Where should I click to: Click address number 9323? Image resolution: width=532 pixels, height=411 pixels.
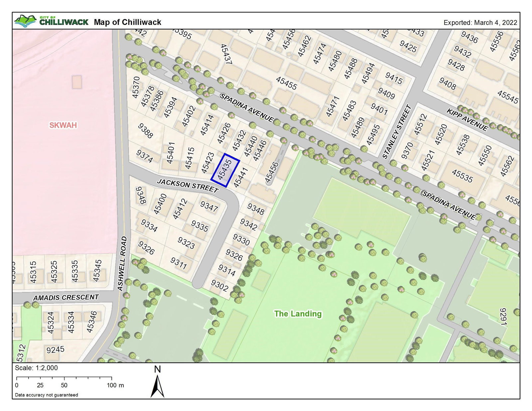186,243
